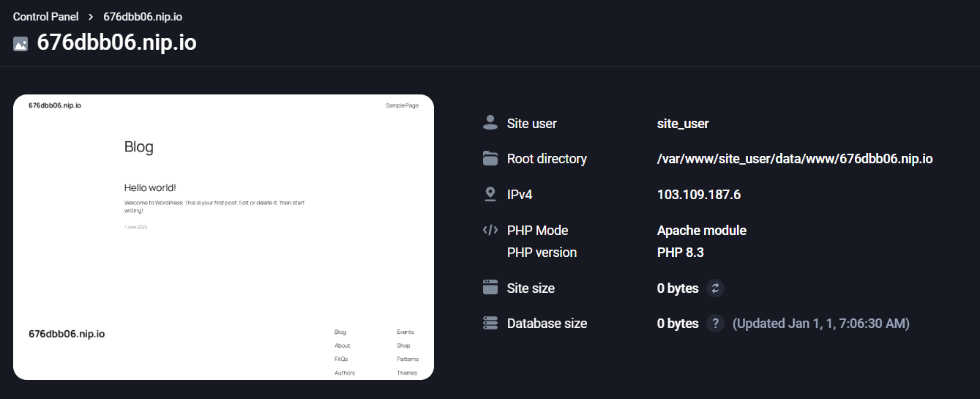Click the PHP Mode code brackets icon
Image resolution: width=980 pixels, height=399 pixels.
pyautogui.click(x=490, y=230)
